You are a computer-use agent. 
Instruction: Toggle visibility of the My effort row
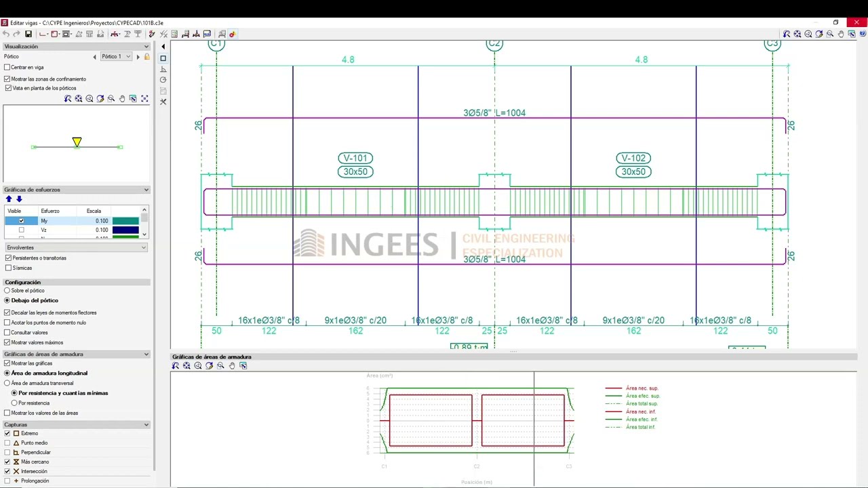pos(21,221)
